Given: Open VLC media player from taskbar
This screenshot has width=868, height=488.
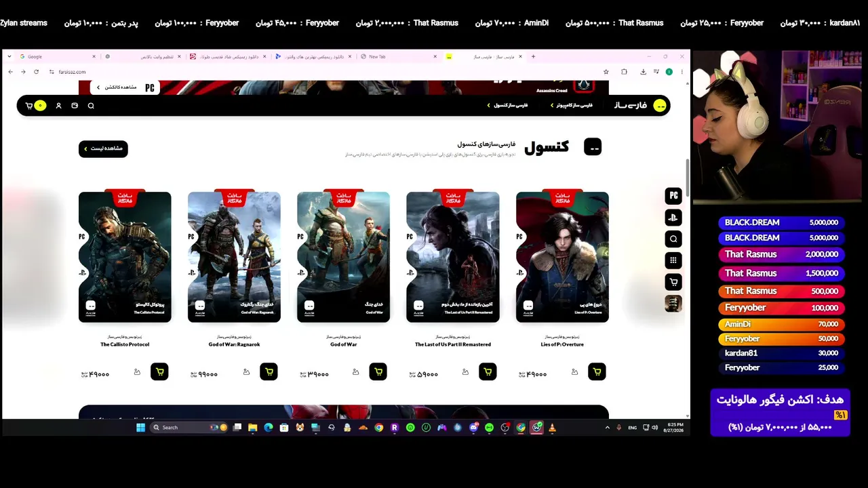Looking at the screenshot, I should pos(552,428).
